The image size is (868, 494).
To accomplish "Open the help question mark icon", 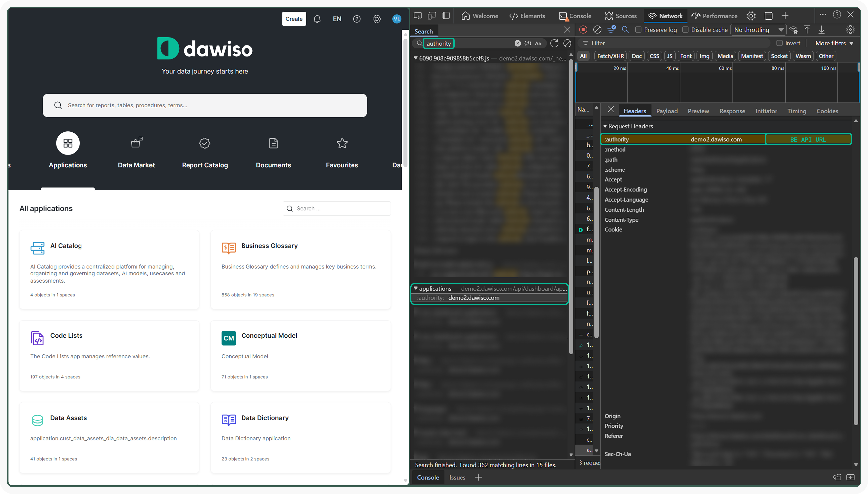I will [x=357, y=19].
